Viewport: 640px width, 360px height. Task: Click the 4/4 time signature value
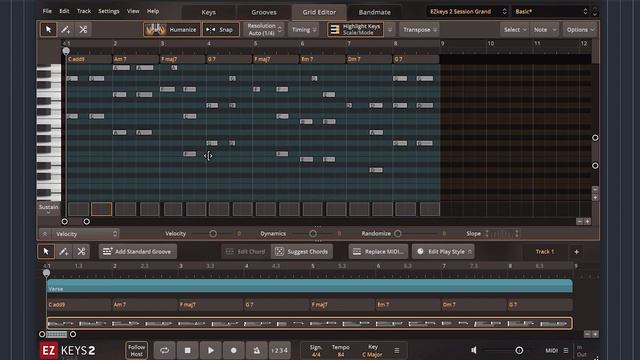tap(316, 354)
